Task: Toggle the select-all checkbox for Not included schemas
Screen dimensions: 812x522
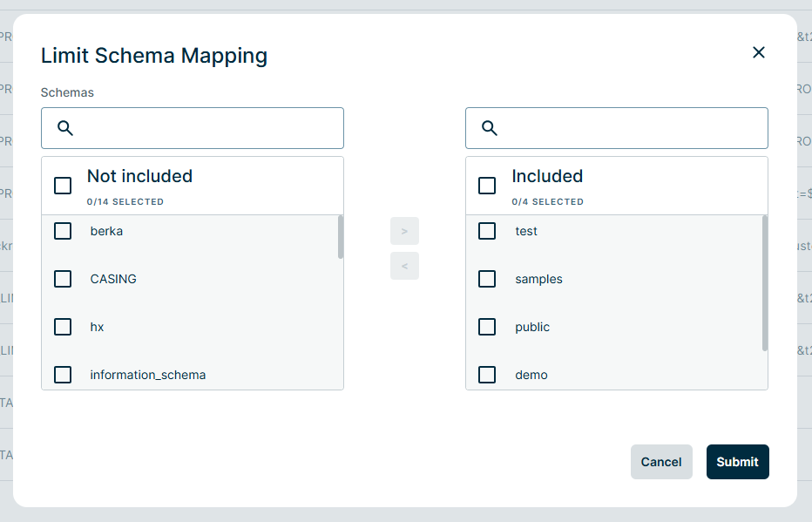Action: coord(62,186)
